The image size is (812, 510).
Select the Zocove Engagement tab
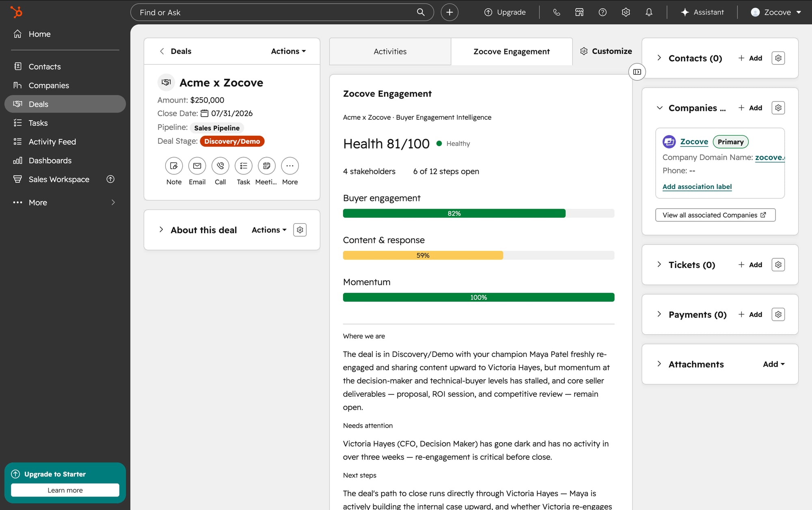(x=512, y=52)
